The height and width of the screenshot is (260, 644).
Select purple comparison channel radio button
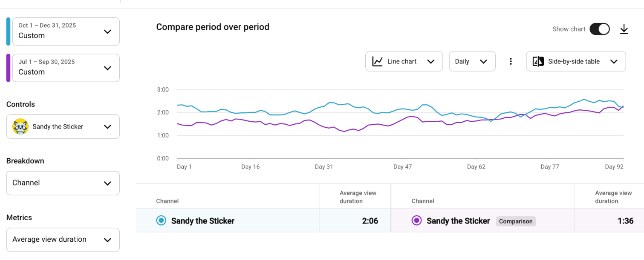coord(416,220)
